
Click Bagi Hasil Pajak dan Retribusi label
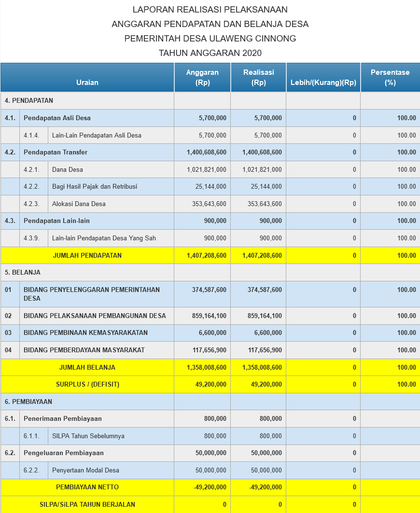coord(94,186)
